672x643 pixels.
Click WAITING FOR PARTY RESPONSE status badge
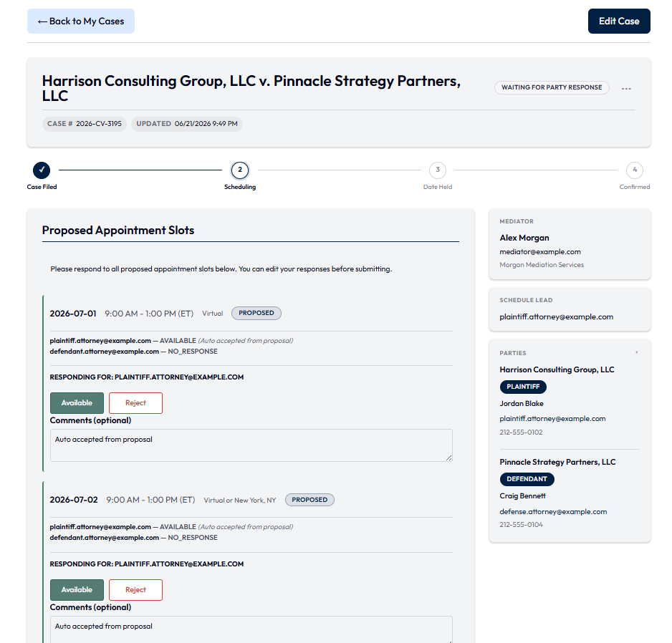552,87
